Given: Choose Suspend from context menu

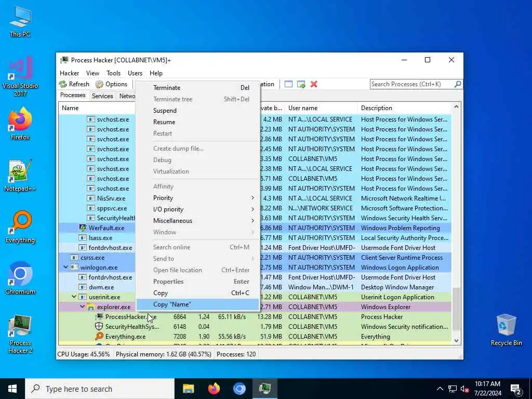Looking at the screenshot, I should click(x=198, y=111).
